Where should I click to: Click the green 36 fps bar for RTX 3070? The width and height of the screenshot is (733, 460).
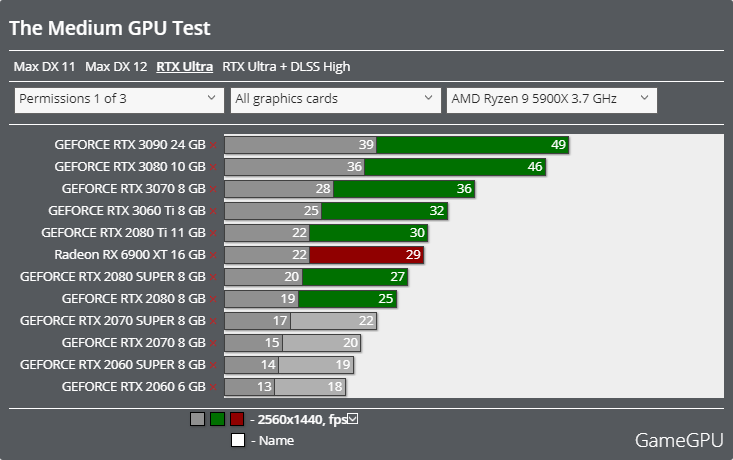point(404,189)
